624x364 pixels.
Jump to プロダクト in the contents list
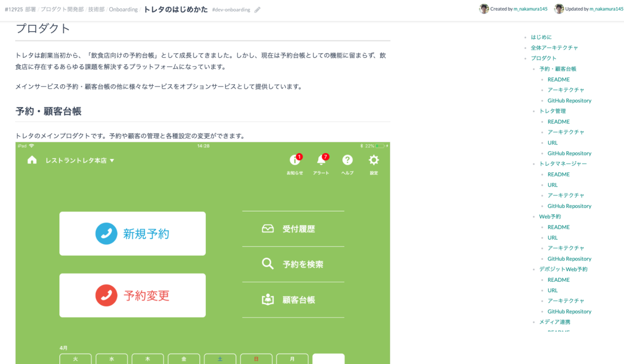coord(543,58)
